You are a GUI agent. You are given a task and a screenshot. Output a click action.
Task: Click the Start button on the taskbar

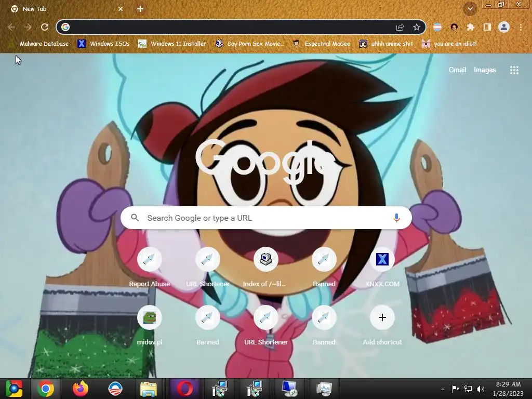(x=14, y=389)
